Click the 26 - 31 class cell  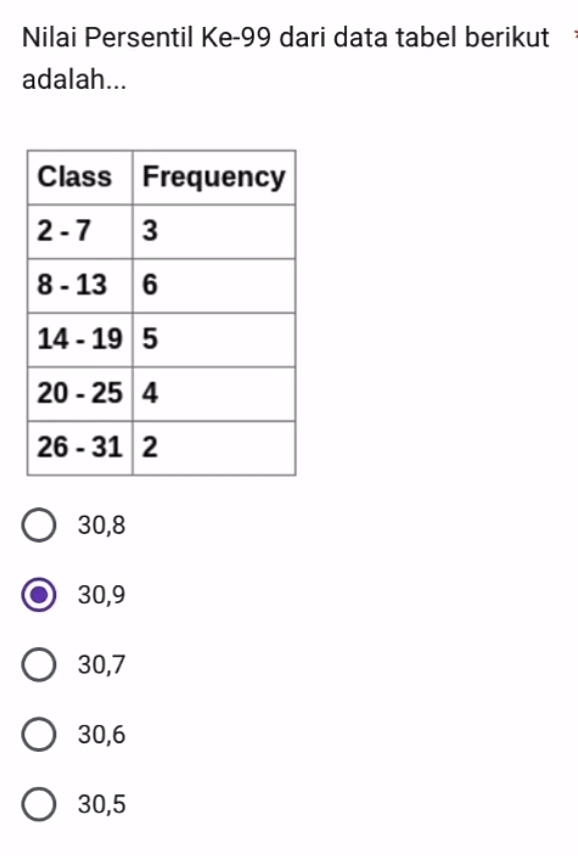point(80,448)
